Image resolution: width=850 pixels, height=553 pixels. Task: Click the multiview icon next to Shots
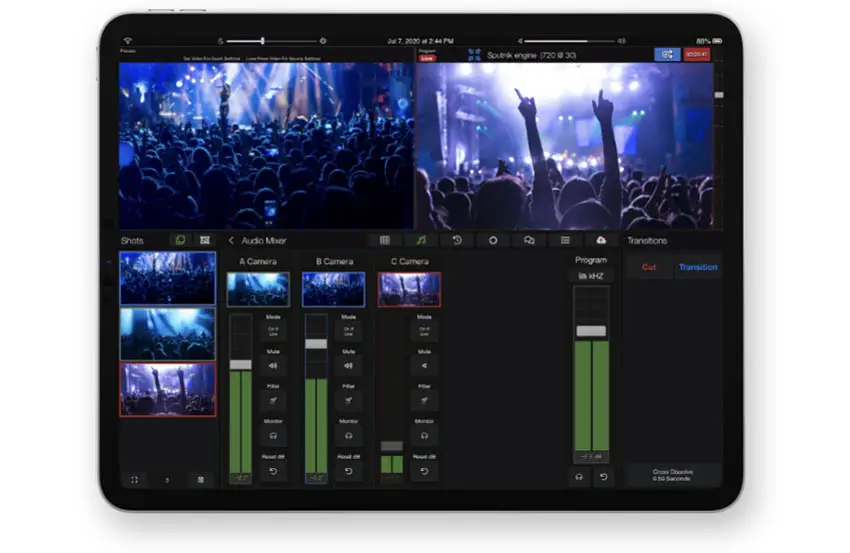pos(204,240)
